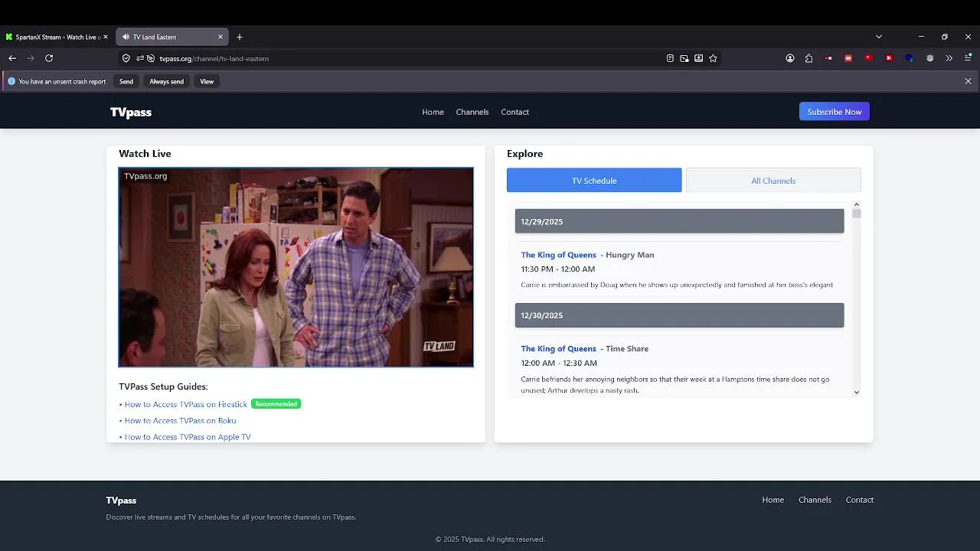Open How to Access TVPass on Roku

pyautogui.click(x=180, y=421)
